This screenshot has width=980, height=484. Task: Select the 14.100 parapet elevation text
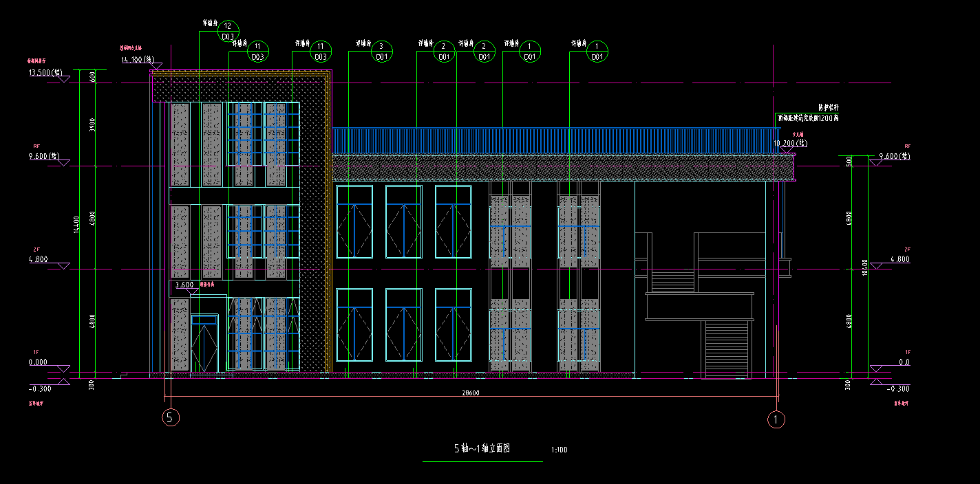138,60
